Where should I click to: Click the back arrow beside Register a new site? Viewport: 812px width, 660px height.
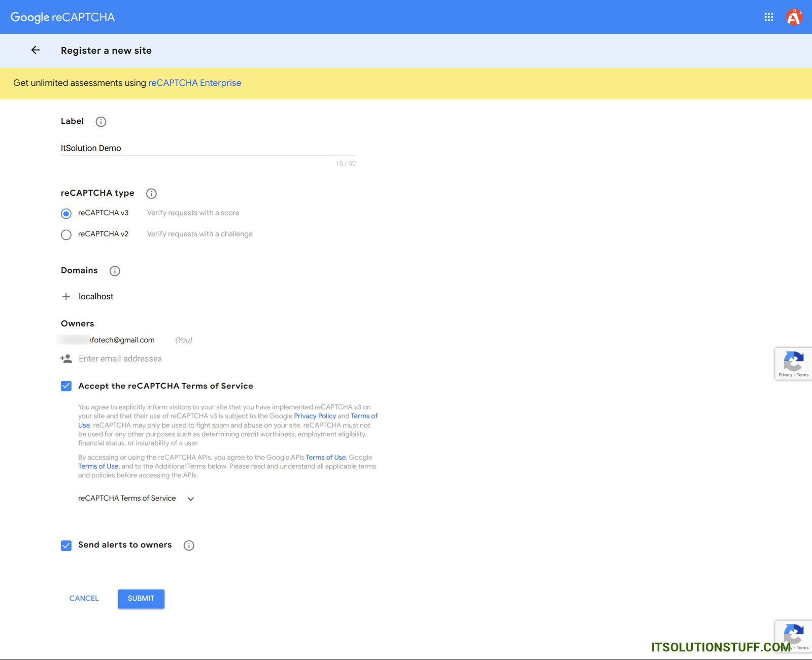[35, 50]
